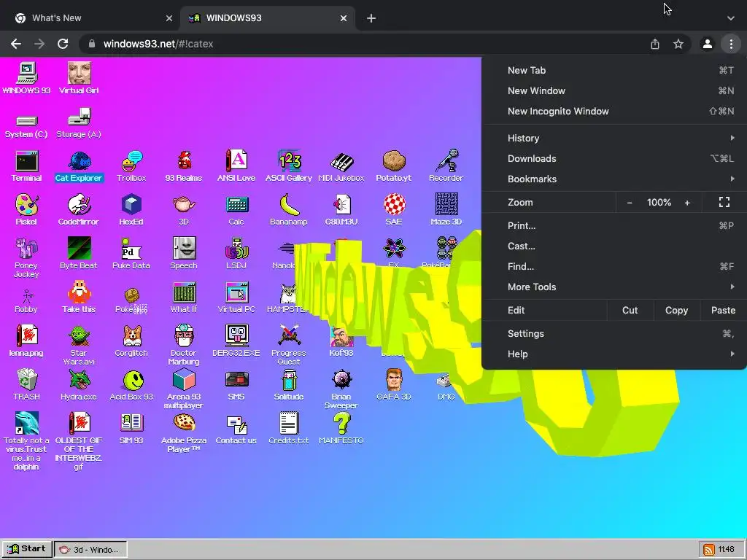Screen dimensions: 747x560
Task: Open the HexEd cube icon
Action: (x=131, y=209)
